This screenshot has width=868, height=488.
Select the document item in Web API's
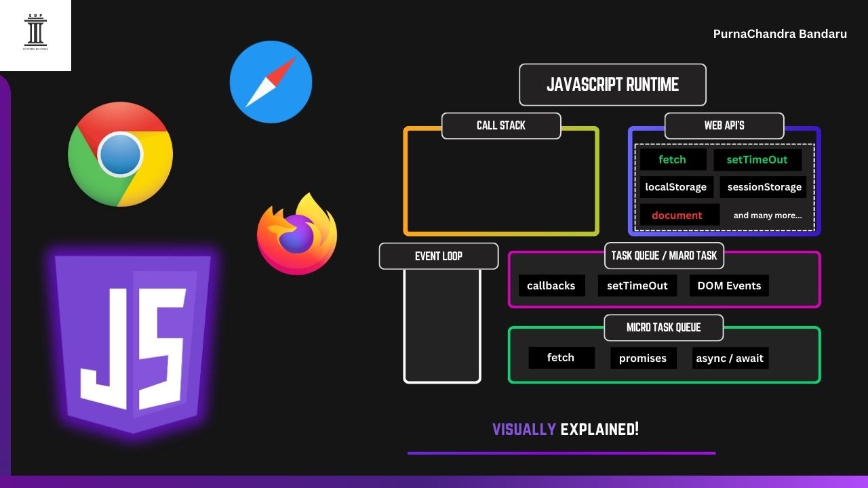tap(678, 215)
